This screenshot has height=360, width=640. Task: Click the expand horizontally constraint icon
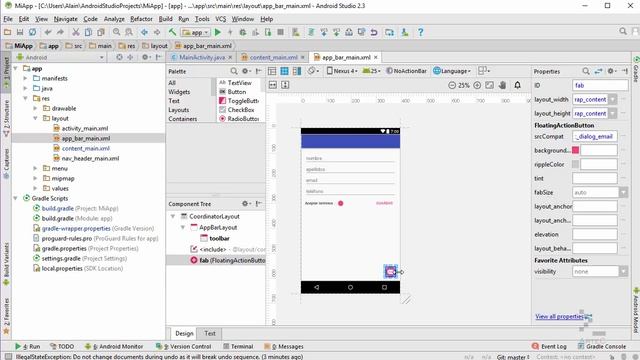[x=273, y=85]
